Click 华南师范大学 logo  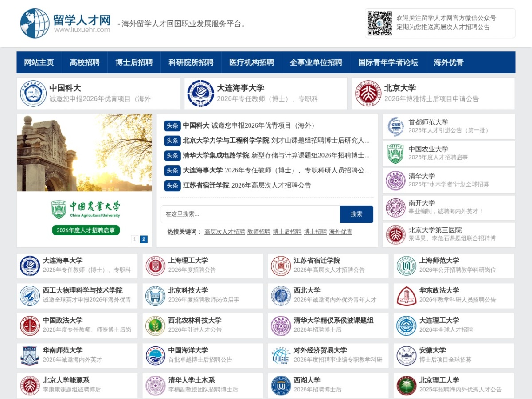[x=30, y=356]
